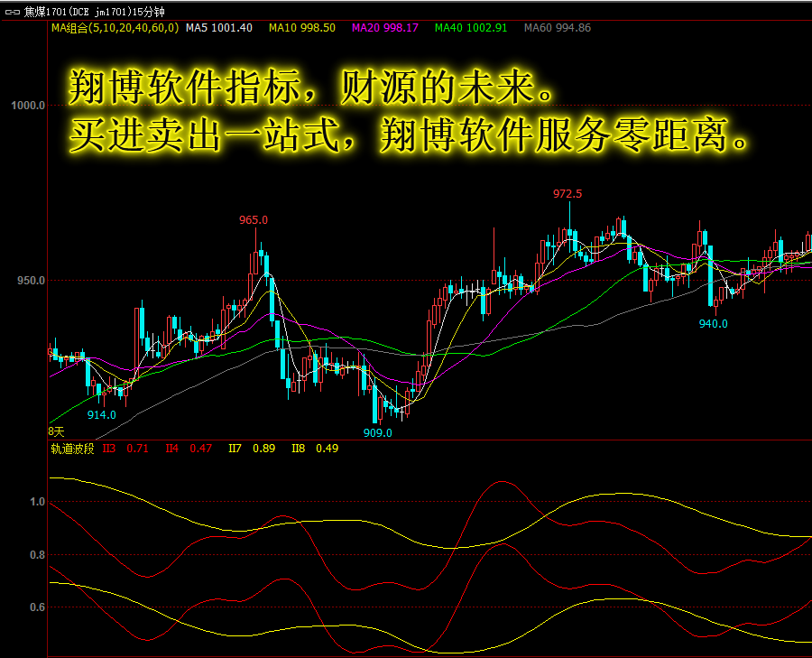Click the II3 value 0.71
This screenshot has width=812, height=658.
click(137, 449)
